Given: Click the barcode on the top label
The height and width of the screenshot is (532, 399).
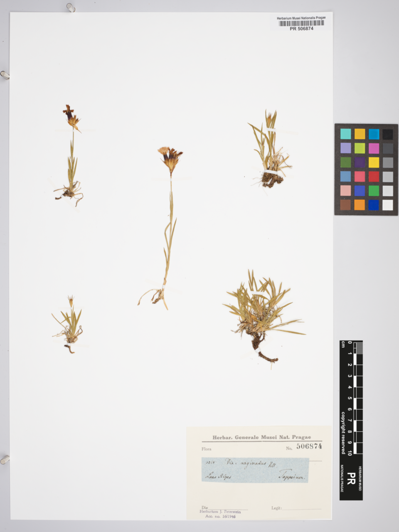Looking at the screenshot, I should coord(301,23).
